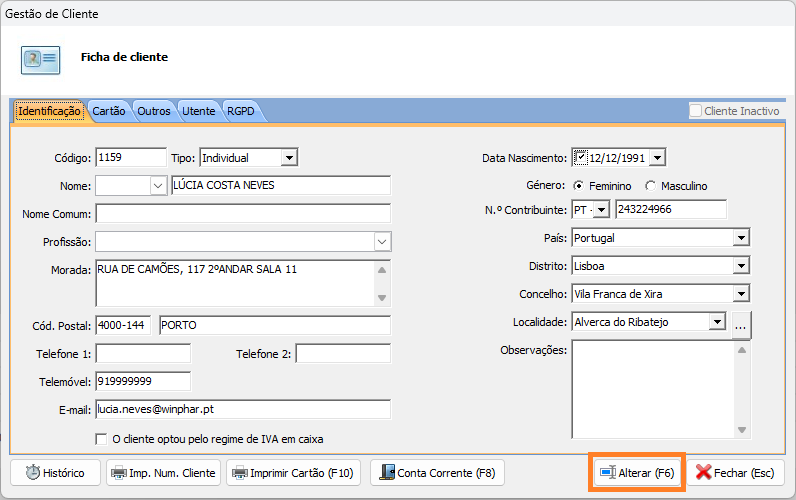The width and height of the screenshot is (796, 500).
Task: Click the Imp. Num. Cliente printer icon
Action: (119, 473)
